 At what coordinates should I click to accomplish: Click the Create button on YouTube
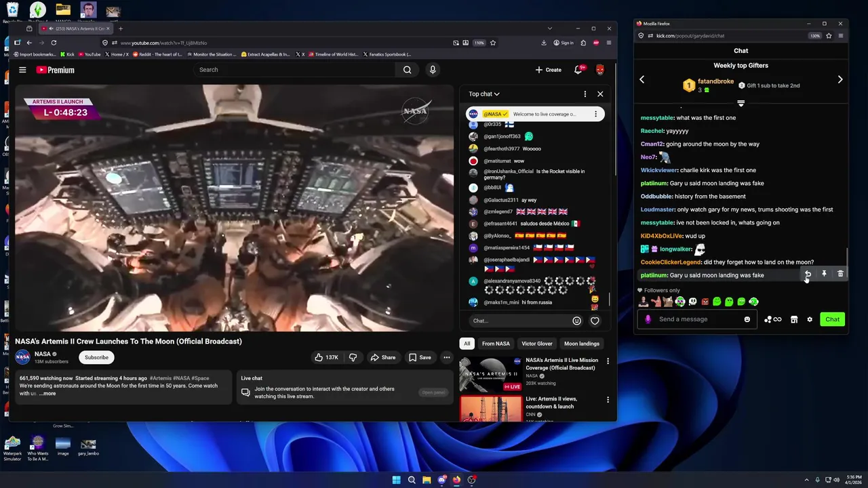click(548, 70)
